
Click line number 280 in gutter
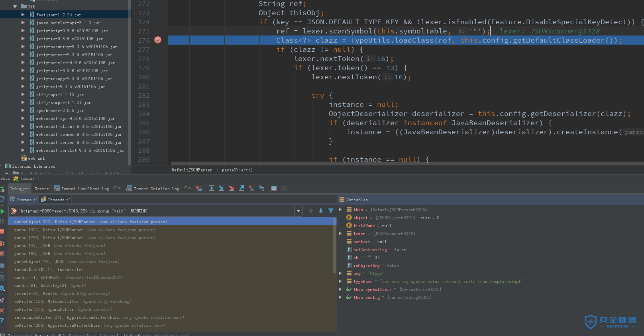143,77
